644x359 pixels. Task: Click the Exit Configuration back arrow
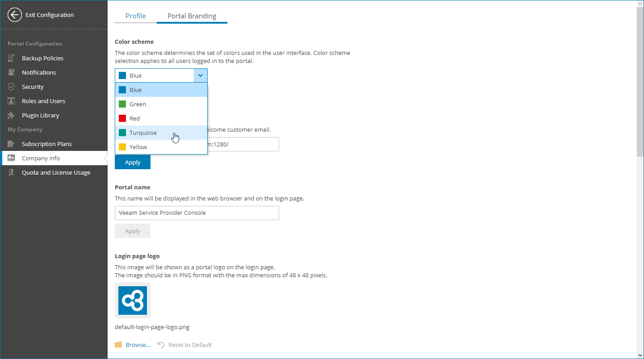pos(14,15)
